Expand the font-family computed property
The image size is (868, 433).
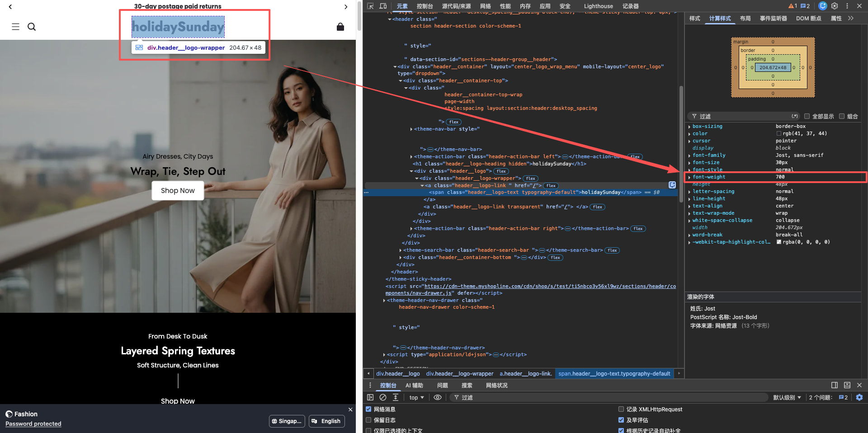[x=689, y=155]
